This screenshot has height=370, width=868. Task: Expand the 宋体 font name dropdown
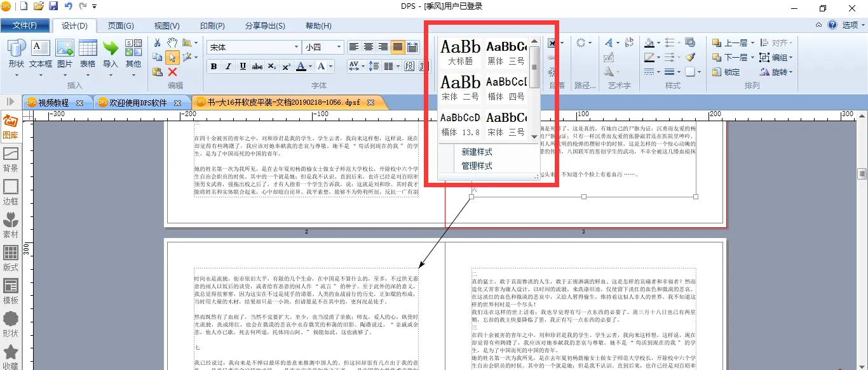296,47
